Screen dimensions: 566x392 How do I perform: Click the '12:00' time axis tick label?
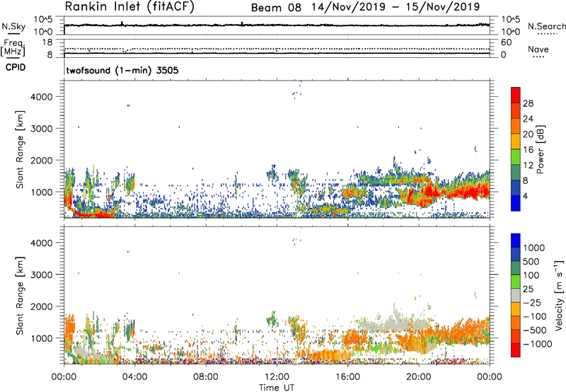(277, 377)
